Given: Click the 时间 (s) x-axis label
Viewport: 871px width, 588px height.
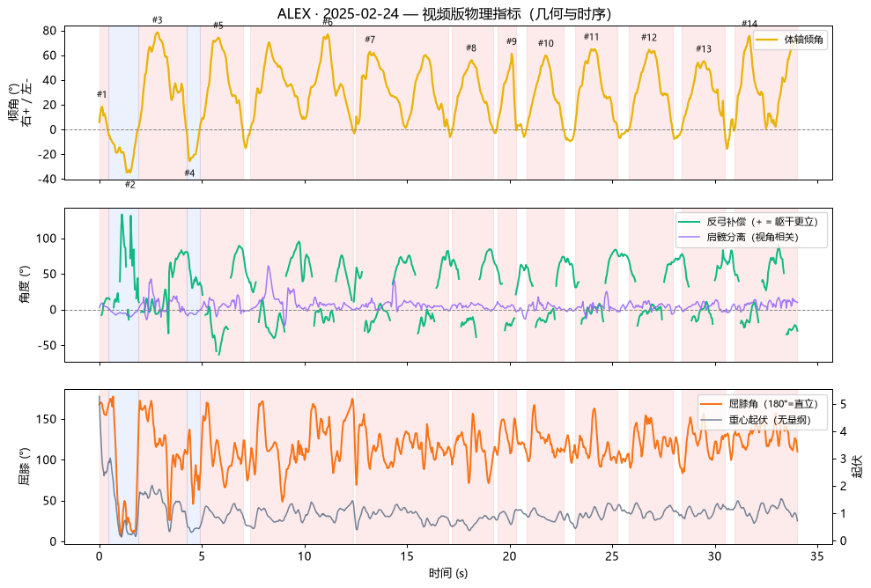Looking at the screenshot, I should [448, 573].
